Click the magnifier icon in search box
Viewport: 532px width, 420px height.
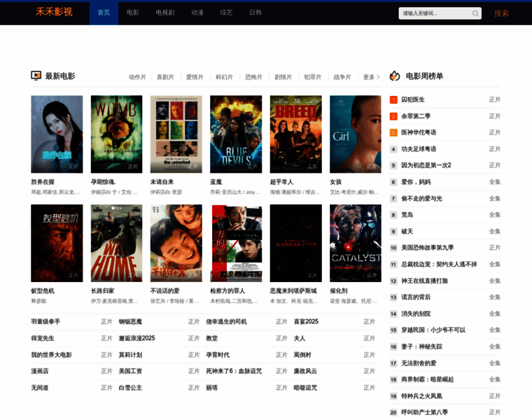tap(475, 13)
